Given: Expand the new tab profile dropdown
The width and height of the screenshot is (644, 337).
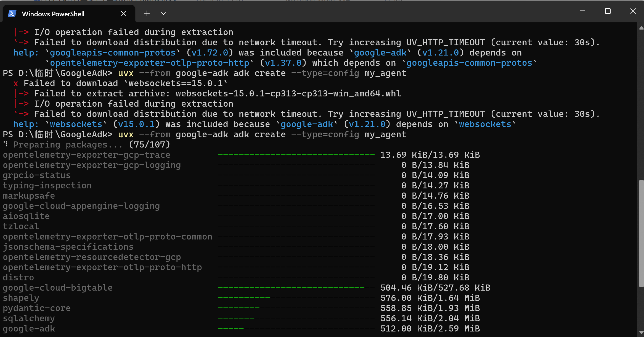Looking at the screenshot, I should [x=163, y=14].
